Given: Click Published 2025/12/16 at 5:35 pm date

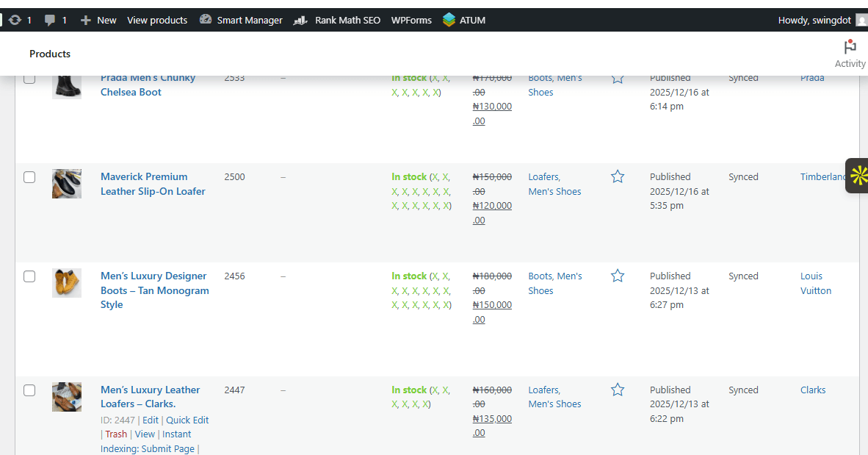Looking at the screenshot, I should [x=679, y=191].
